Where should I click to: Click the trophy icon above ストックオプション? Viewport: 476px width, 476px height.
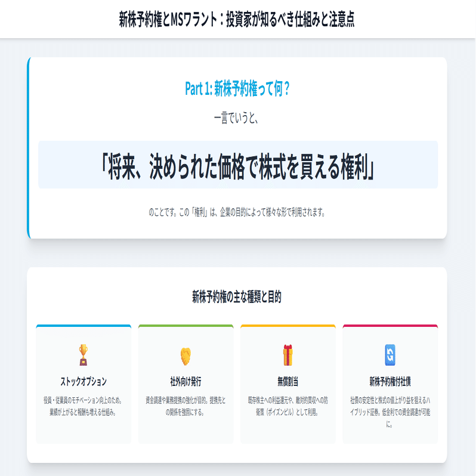pyautogui.click(x=84, y=355)
